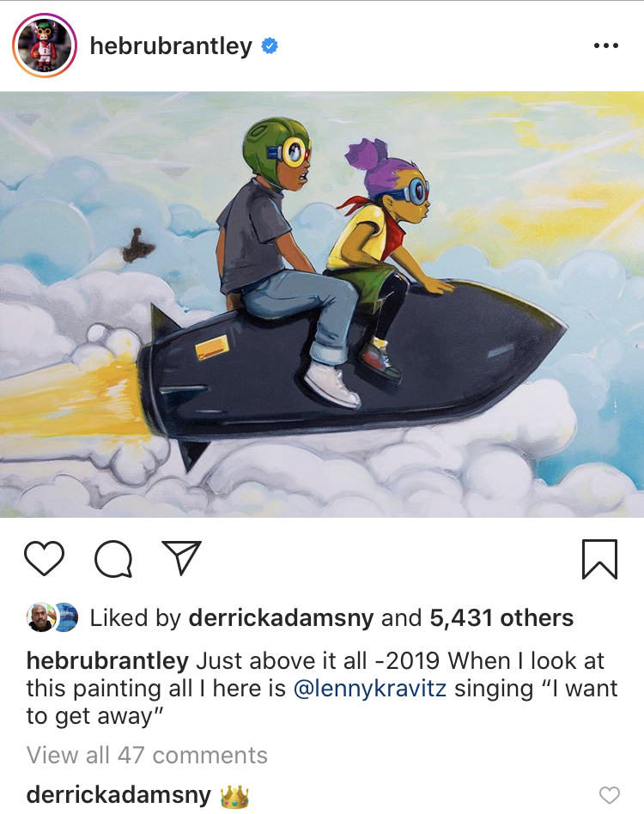
Task: View all 47 comments
Action: tap(147, 755)
